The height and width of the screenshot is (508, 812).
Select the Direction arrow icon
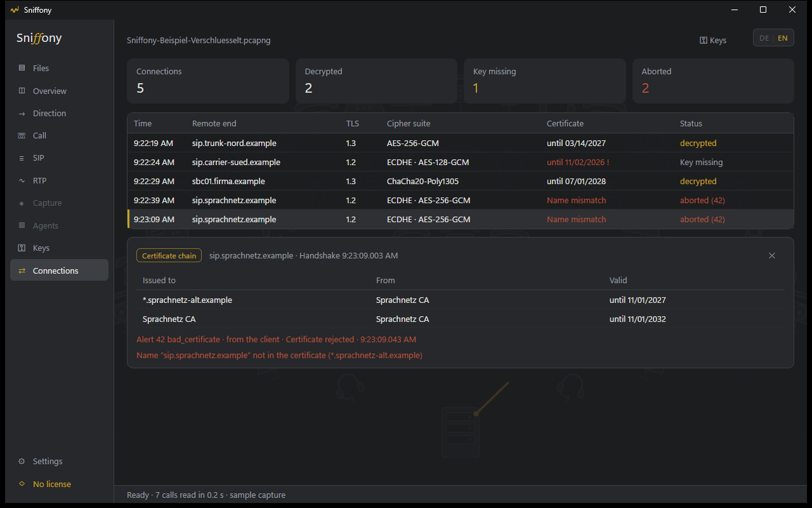click(22, 113)
